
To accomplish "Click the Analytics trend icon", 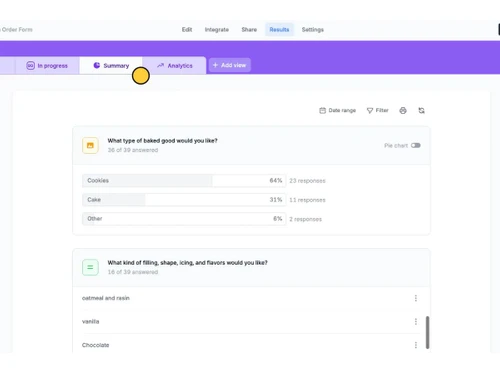I will pyautogui.click(x=161, y=65).
